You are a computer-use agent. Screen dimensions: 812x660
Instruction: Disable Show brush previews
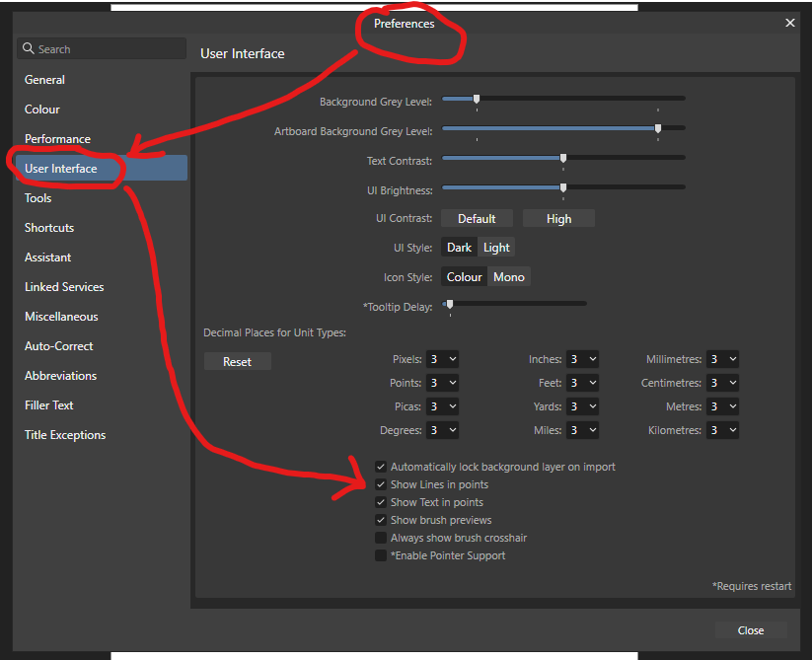[381, 520]
